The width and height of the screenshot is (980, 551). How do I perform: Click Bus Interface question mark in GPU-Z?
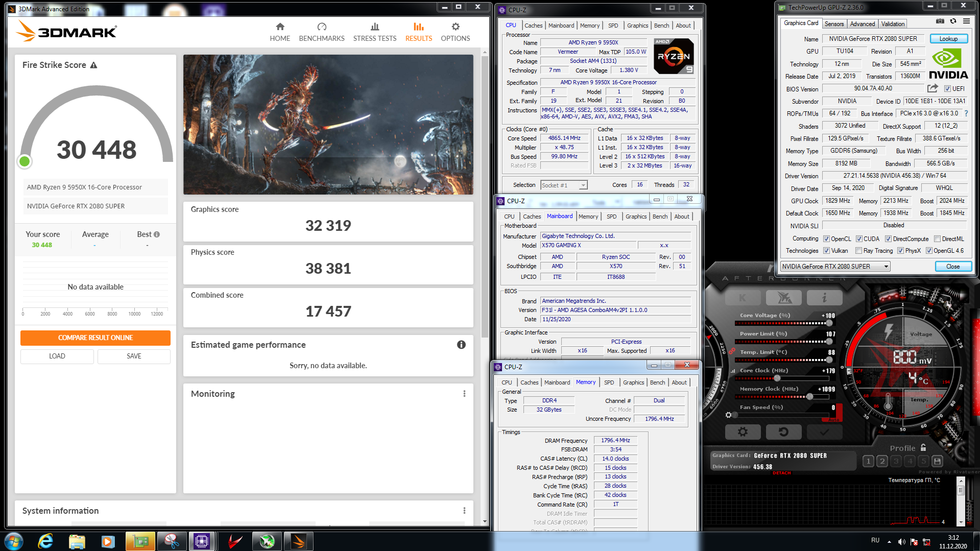tap(966, 113)
